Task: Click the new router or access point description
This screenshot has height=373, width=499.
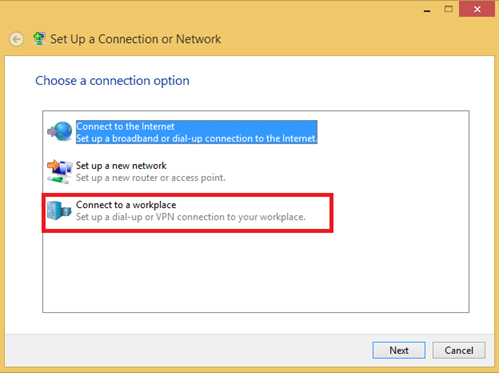Action: (151, 178)
